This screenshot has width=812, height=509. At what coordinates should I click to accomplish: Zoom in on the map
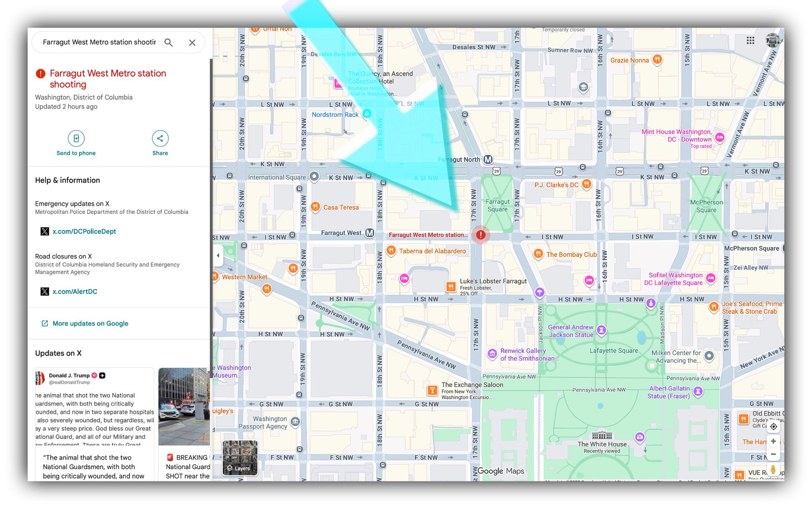[x=773, y=441]
